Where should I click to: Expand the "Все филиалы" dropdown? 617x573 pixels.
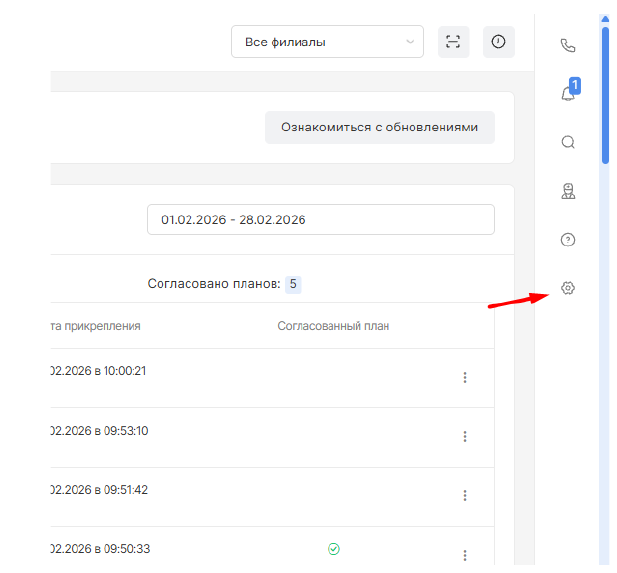[x=327, y=42]
